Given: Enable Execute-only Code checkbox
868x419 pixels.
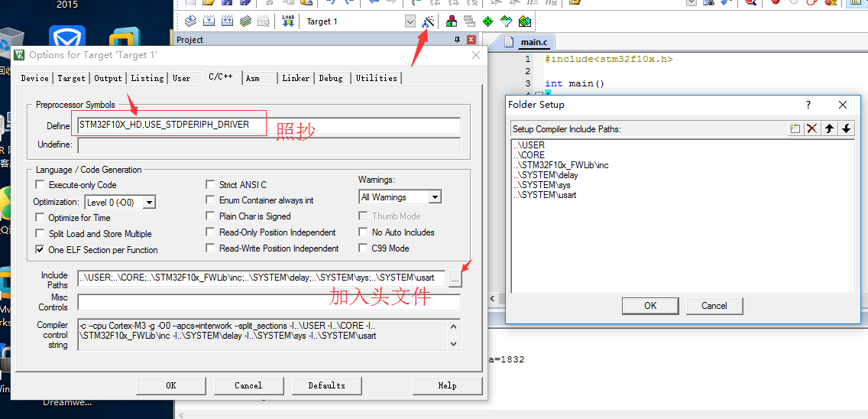Looking at the screenshot, I should coord(40,184).
